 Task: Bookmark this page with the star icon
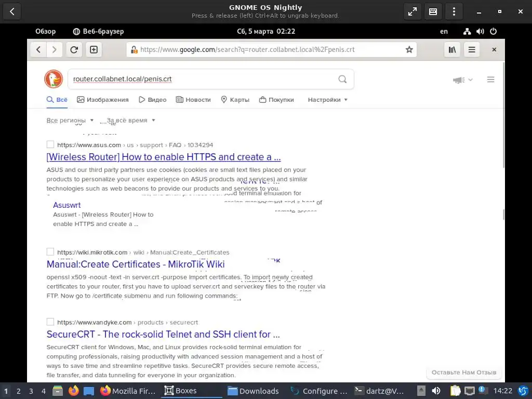409,49
